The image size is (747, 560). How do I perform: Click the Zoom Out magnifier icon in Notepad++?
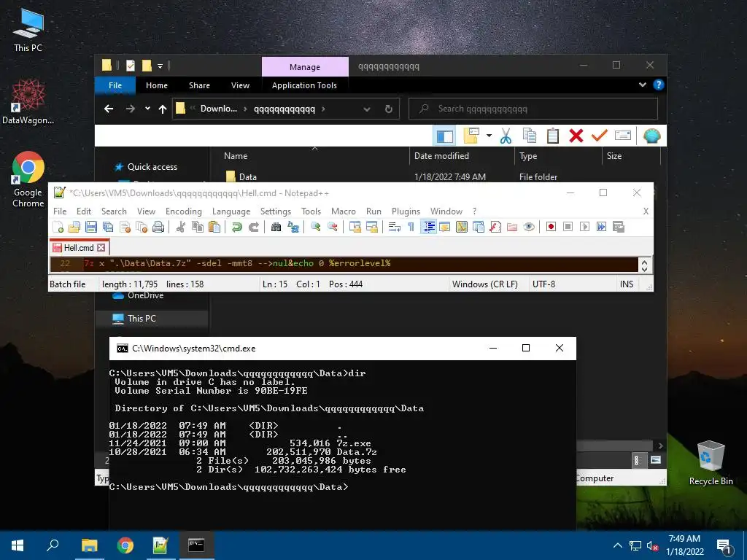click(x=332, y=227)
